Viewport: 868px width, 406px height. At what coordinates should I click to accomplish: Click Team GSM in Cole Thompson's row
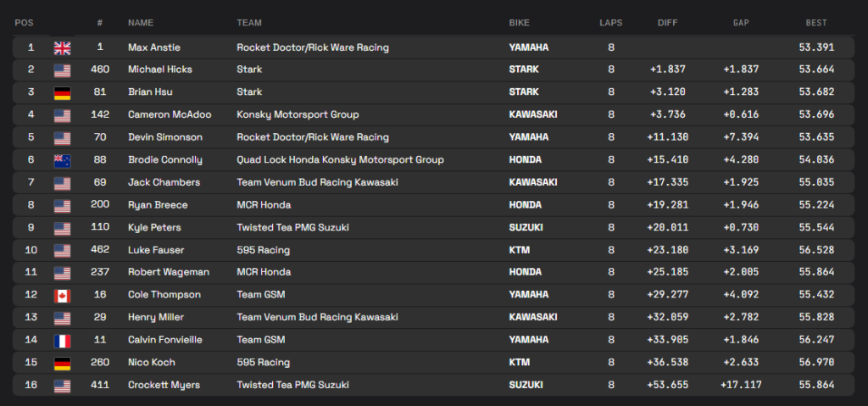tap(261, 295)
